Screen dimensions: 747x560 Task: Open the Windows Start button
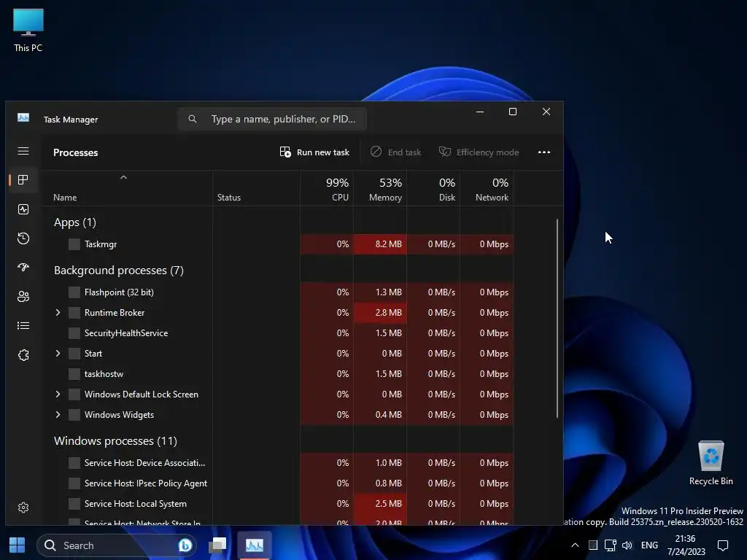pyautogui.click(x=18, y=545)
